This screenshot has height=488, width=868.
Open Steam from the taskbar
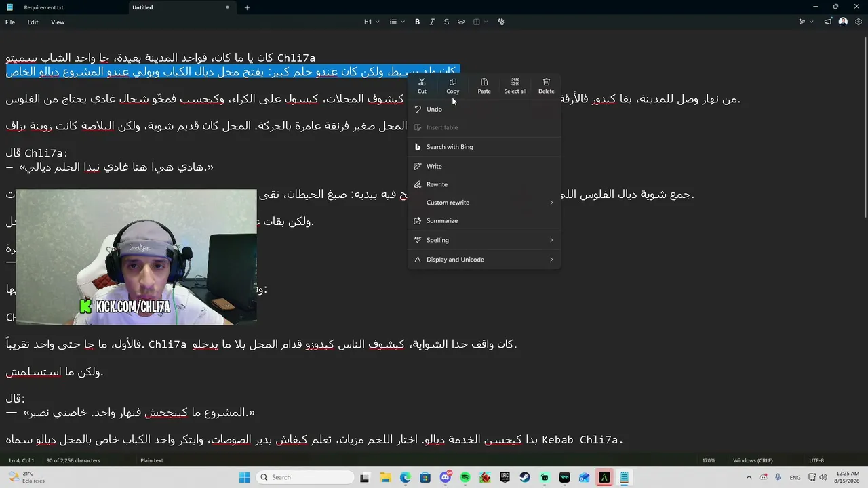[525, 477]
